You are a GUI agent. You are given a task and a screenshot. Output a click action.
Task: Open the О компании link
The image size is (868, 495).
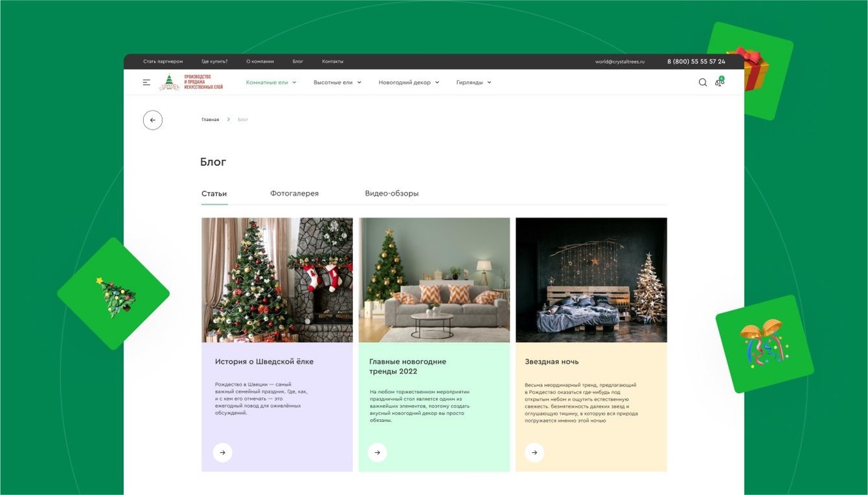pyautogui.click(x=260, y=62)
